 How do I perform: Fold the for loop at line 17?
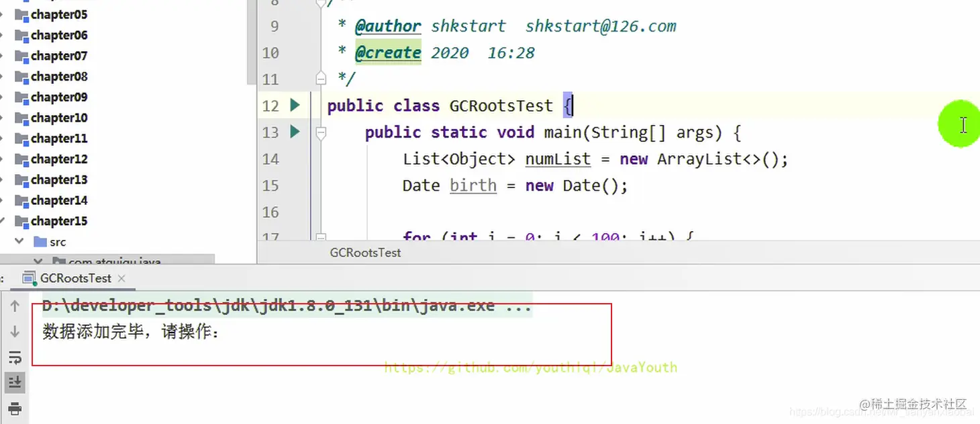pos(321,236)
